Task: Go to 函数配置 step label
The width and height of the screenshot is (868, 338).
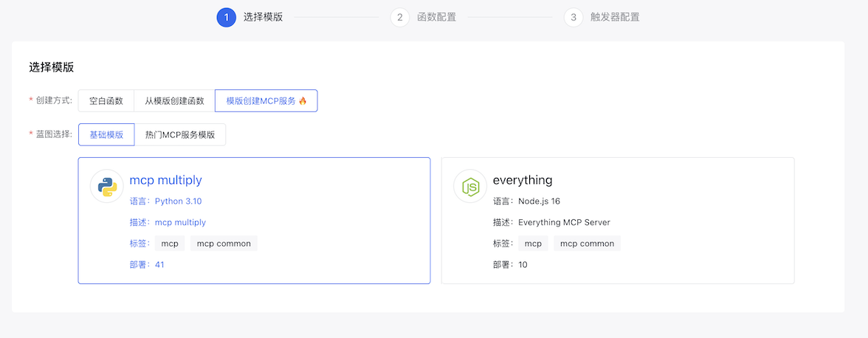Action: tap(436, 17)
